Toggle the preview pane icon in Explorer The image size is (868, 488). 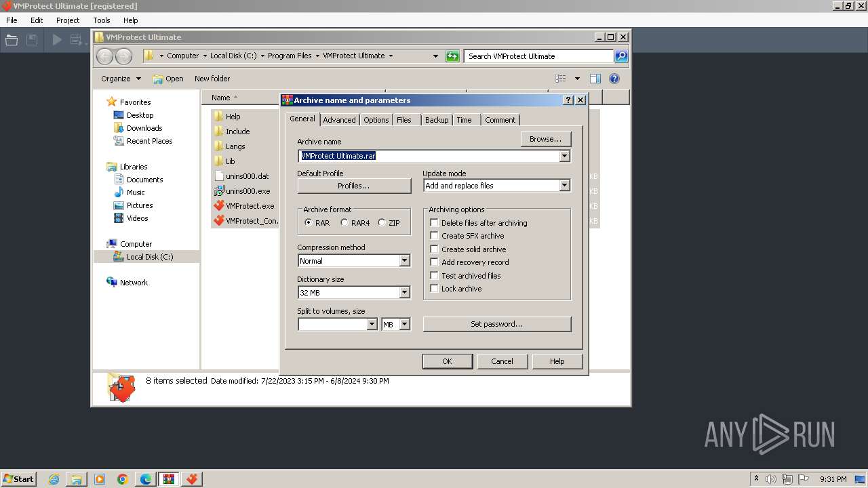[x=595, y=79]
